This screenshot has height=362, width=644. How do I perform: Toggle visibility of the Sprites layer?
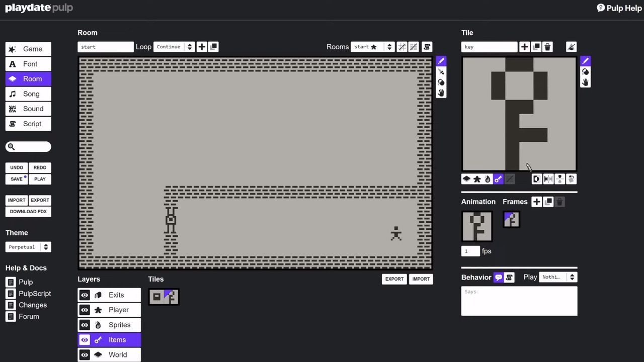coord(85,325)
